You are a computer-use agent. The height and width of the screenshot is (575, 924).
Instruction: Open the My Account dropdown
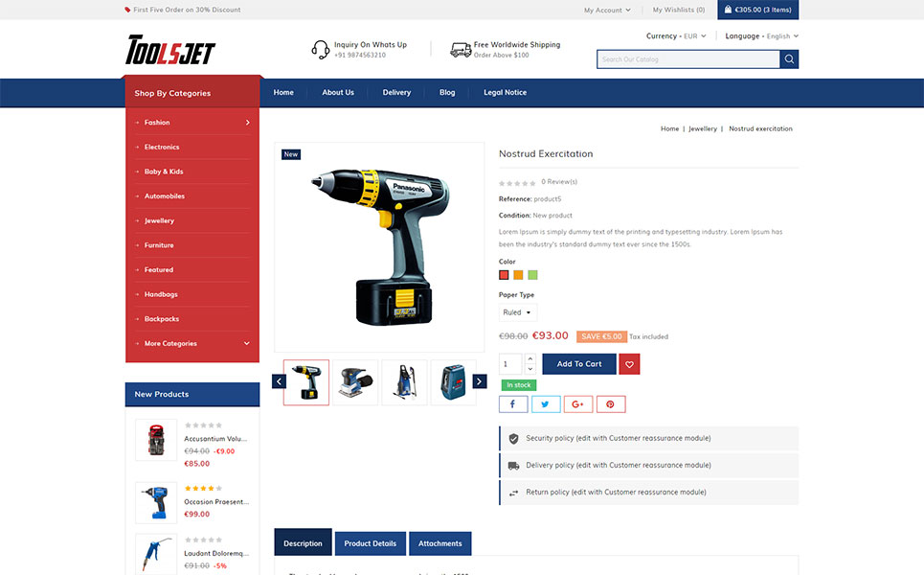coord(607,10)
